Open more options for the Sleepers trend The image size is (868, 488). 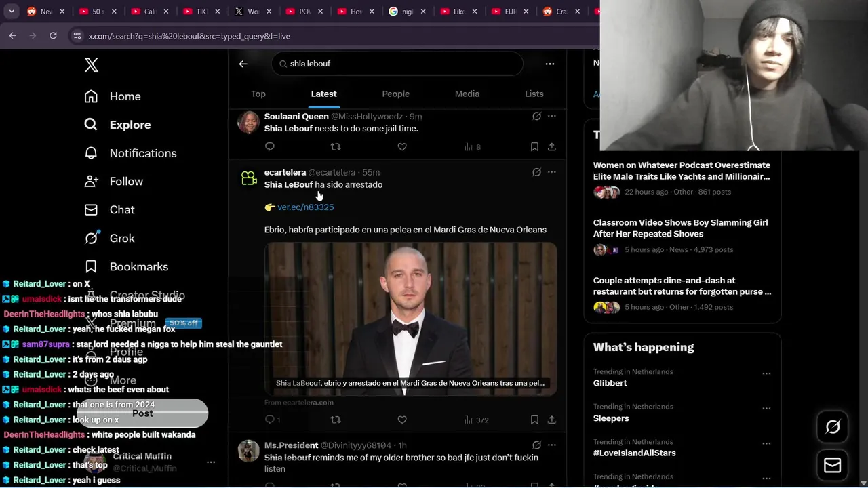766,409
